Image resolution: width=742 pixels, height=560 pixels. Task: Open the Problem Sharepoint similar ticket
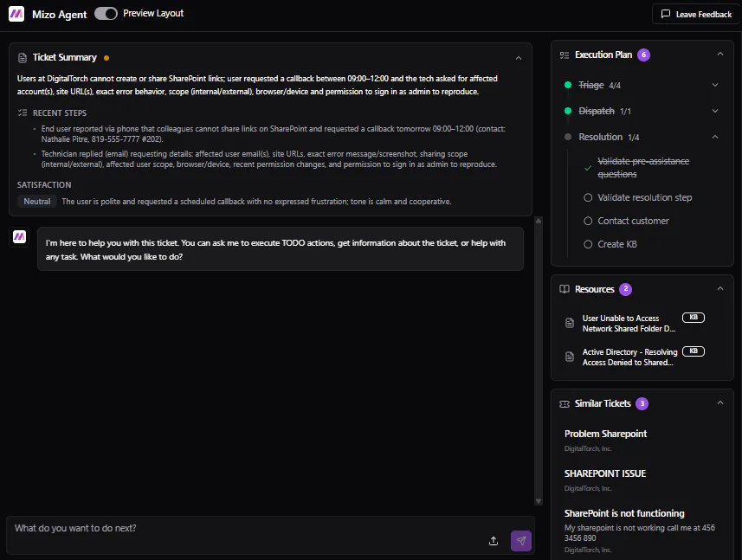[x=606, y=434]
